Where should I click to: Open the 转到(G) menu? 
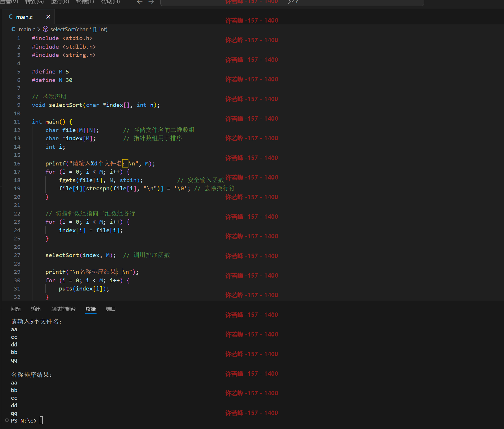[34, 2]
